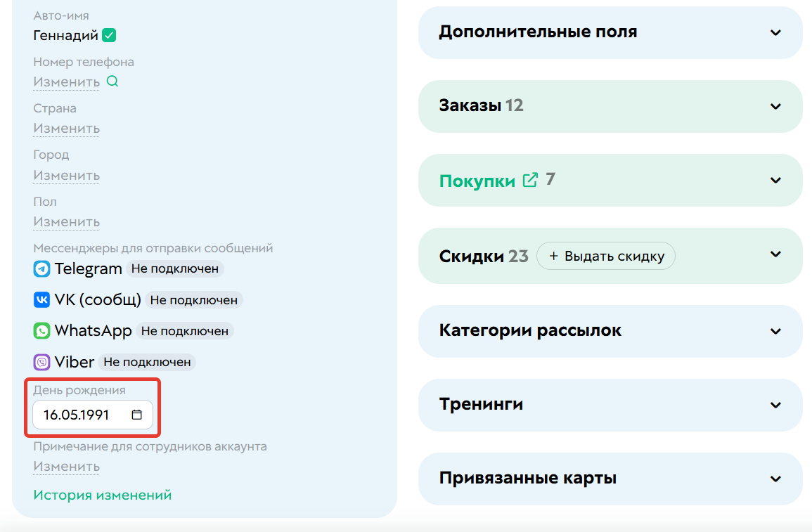Click the Viber messenger icon

40,361
